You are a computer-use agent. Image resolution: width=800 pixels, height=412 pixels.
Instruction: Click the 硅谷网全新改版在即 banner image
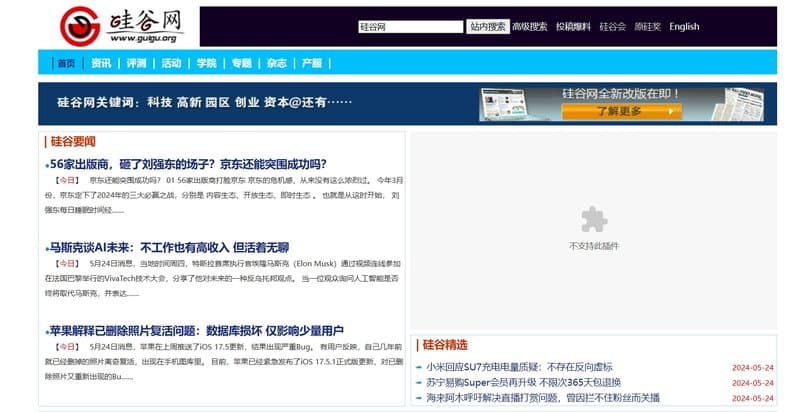[622, 104]
